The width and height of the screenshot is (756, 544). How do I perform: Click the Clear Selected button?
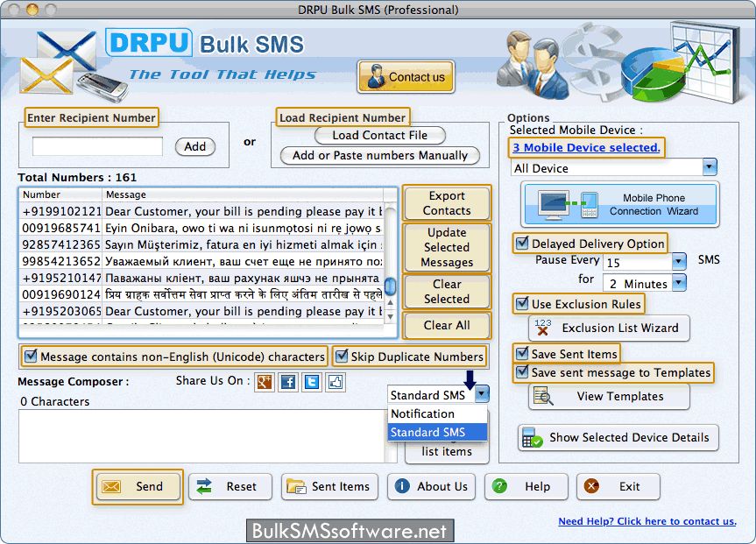[447, 292]
